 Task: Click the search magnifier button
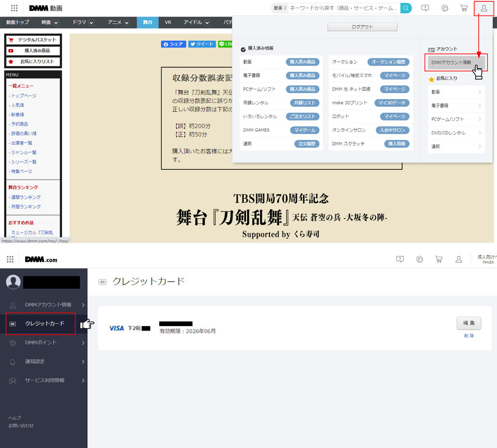pyautogui.click(x=406, y=8)
